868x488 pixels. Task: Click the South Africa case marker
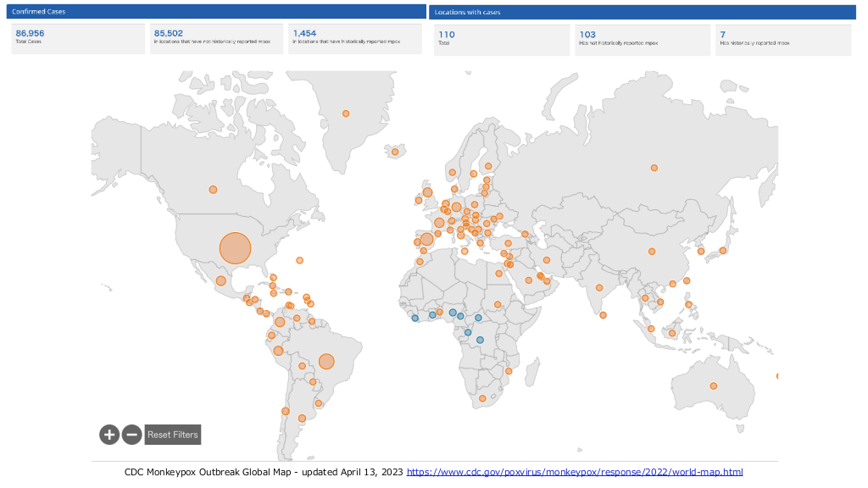coord(482,398)
